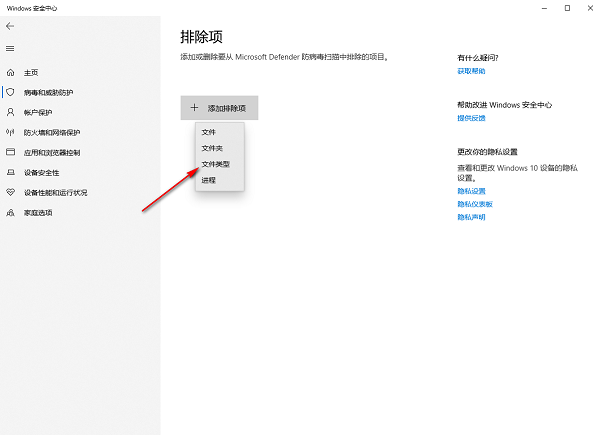
Task: Click the window icon for 应用和浏览器控制
Action: tap(11, 152)
